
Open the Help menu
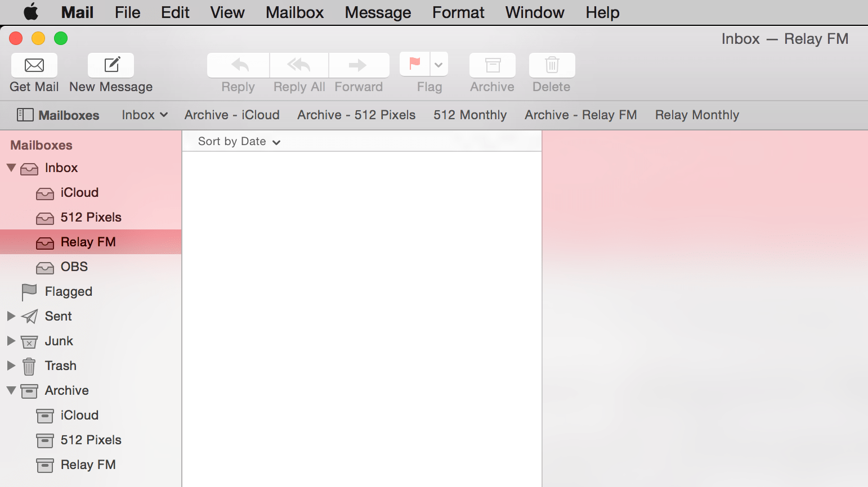click(x=602, y=12)
